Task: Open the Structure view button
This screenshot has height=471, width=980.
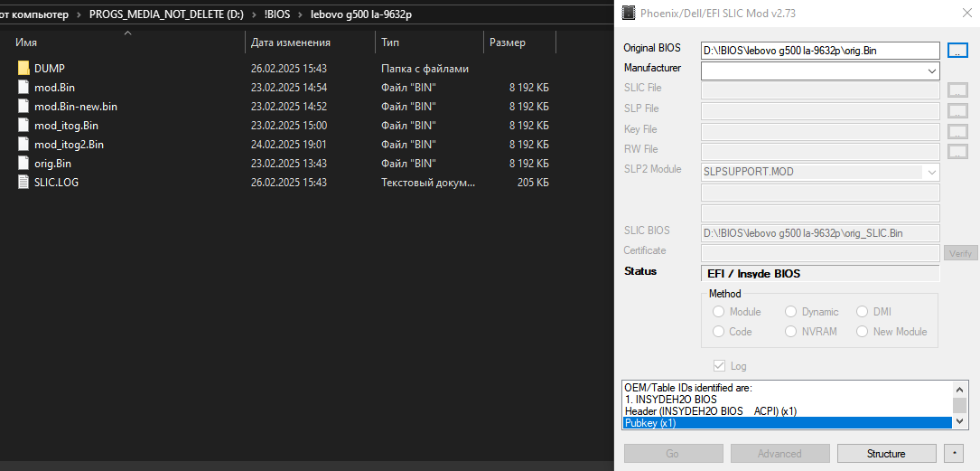Action: [886, 454]
